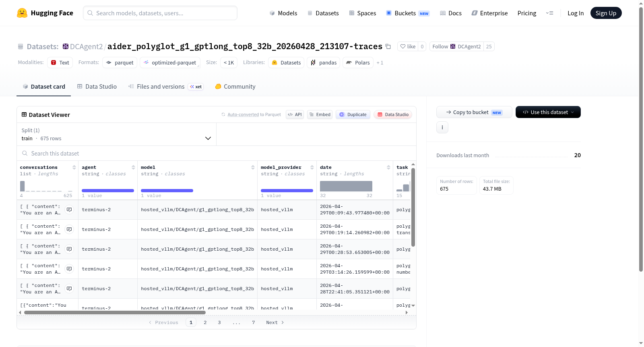Click the like heart button
The height and width of the screenshot is (347, 644).
point(408,46)
